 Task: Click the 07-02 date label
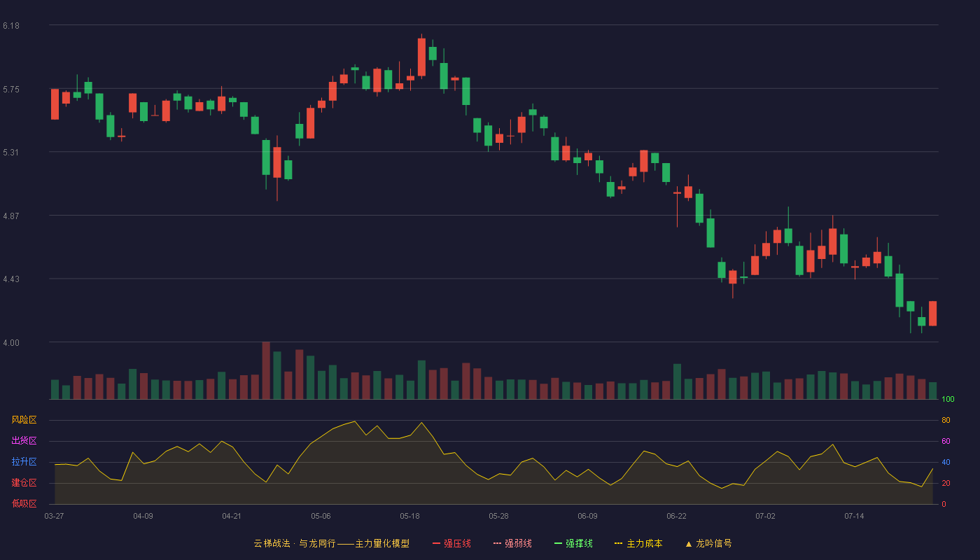coord(765,516)
